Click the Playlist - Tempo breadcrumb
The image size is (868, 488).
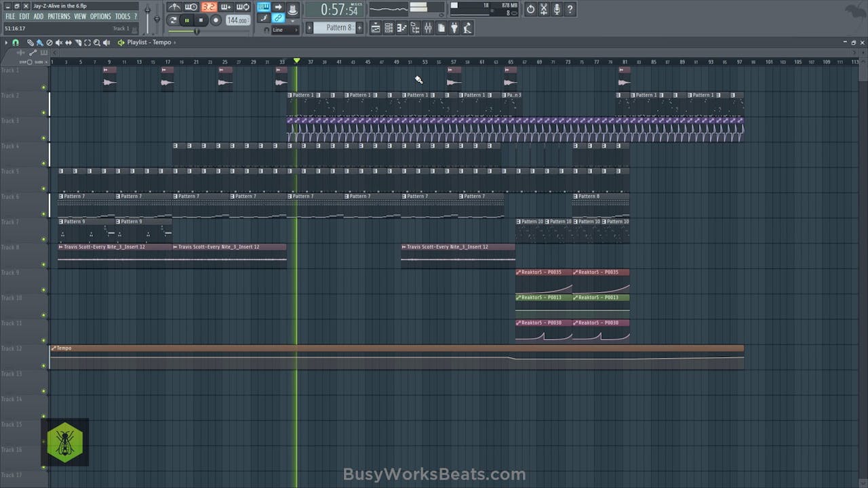(149, 43)
